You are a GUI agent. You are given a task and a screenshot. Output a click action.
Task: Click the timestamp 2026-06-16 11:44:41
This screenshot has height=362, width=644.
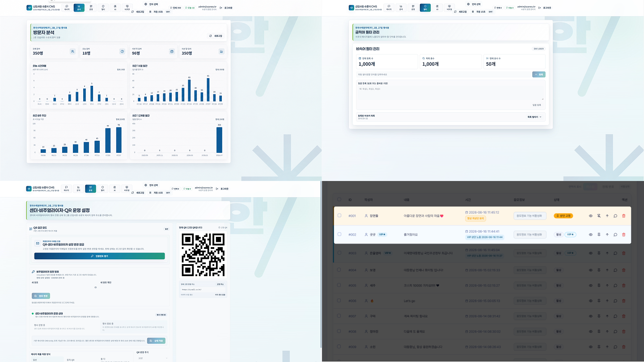point(484,232)
